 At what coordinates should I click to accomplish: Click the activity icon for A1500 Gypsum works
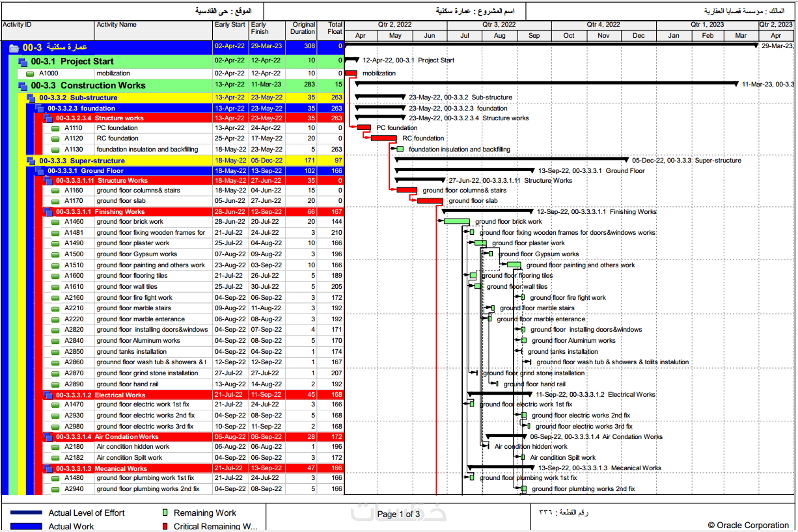pyautogui.click(x=55, y=255)
